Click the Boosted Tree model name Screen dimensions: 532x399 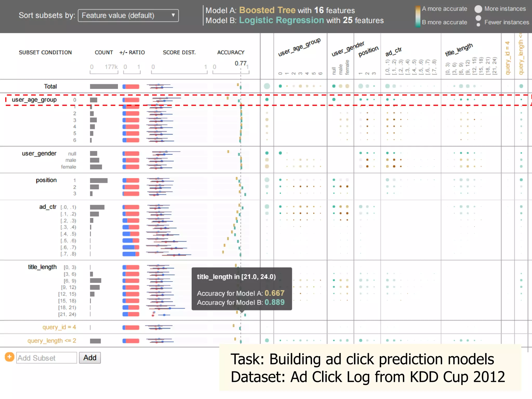[x=267, y=10]
